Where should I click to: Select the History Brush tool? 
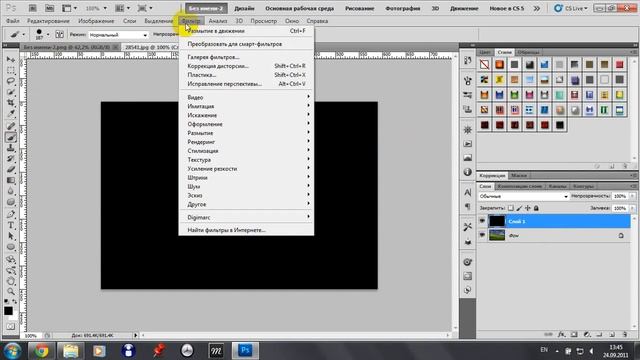11,159
